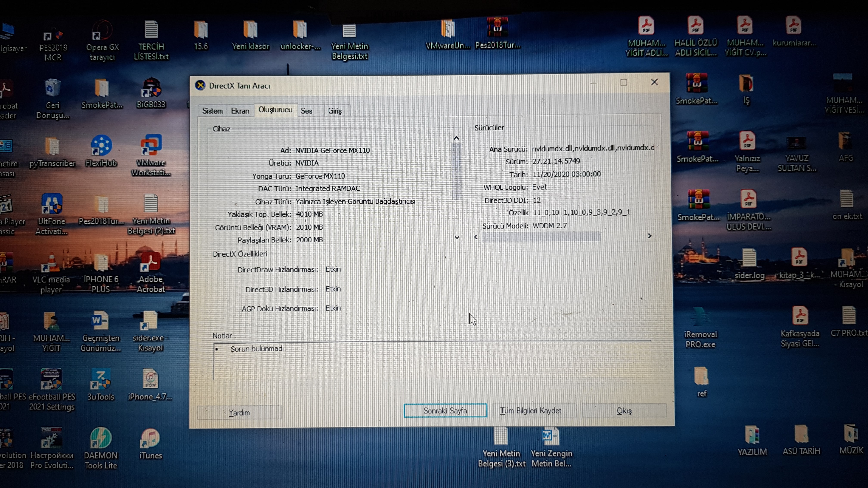Viewport: 868px width, 488px height.
Task: Click Tüm Bilgileri Kaydet button
Action: tap(534, 411)
